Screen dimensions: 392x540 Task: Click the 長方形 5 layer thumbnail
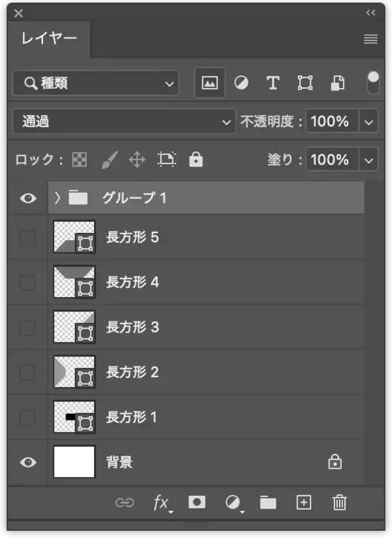(74, 237)
